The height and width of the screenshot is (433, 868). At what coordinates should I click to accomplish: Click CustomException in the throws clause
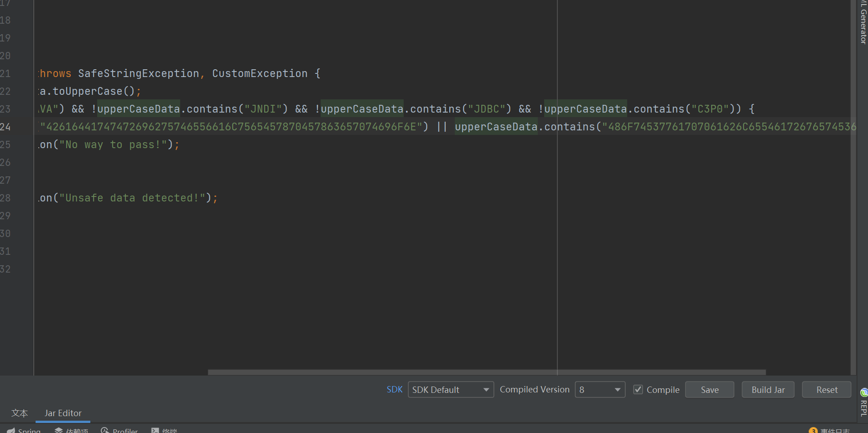(x=260, y=73)
